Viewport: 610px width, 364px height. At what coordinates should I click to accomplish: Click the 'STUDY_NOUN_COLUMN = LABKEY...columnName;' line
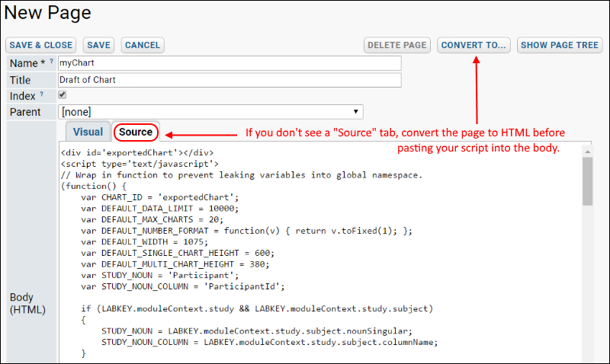[x=270, y=343]
